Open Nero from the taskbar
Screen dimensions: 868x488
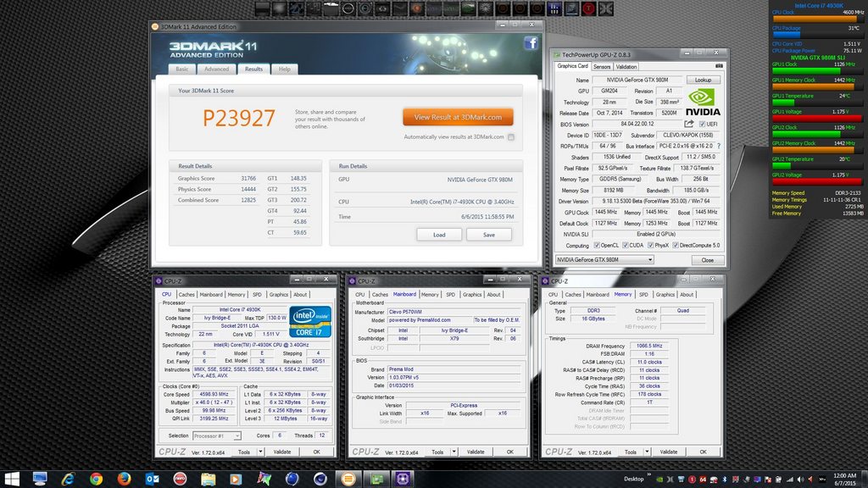pyautogui.click(x=180, y=479)
